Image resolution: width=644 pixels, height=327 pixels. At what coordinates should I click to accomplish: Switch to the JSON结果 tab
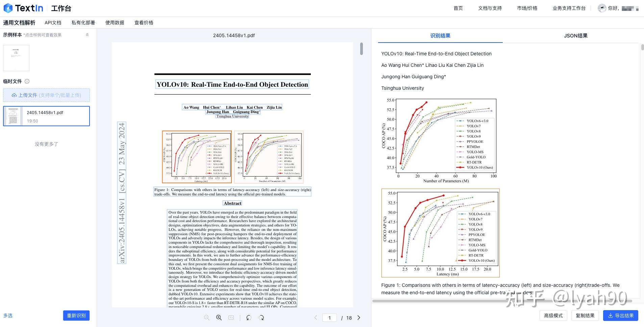click(x=576, y=36)
